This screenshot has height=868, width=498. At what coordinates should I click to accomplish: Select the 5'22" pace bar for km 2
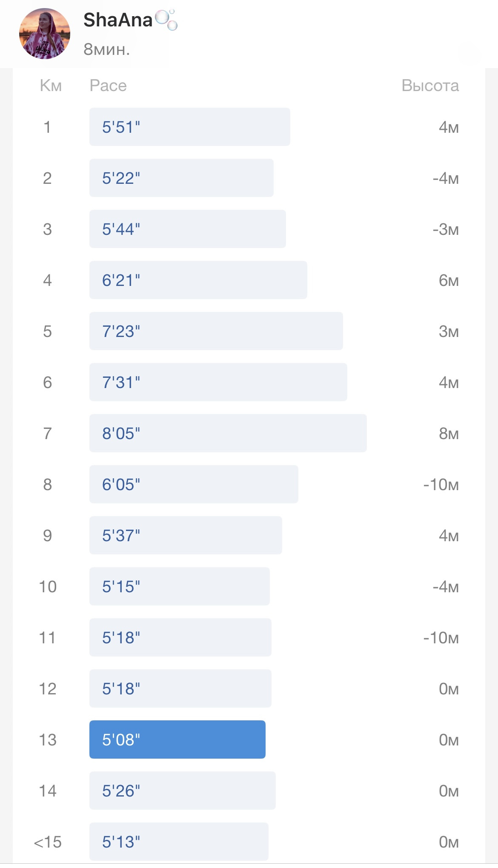point(181,178)
